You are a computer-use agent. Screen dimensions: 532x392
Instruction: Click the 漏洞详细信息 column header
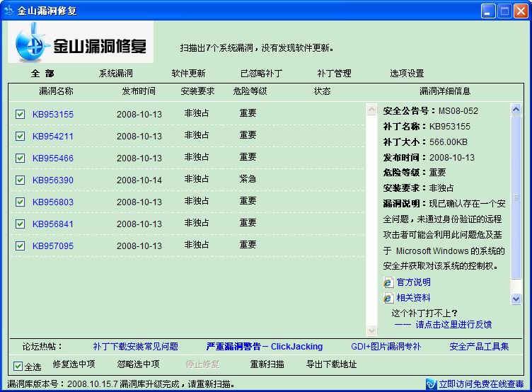pos(445,91)
